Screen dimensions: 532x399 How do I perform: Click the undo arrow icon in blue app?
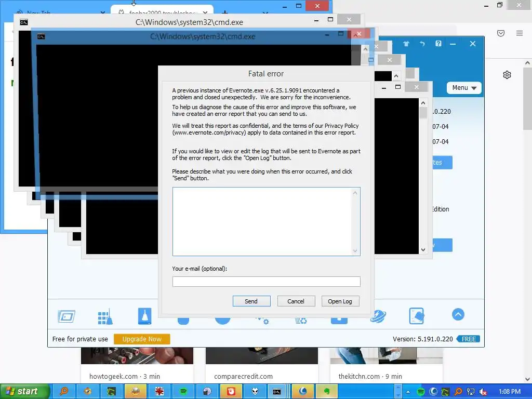pos(422,44)
